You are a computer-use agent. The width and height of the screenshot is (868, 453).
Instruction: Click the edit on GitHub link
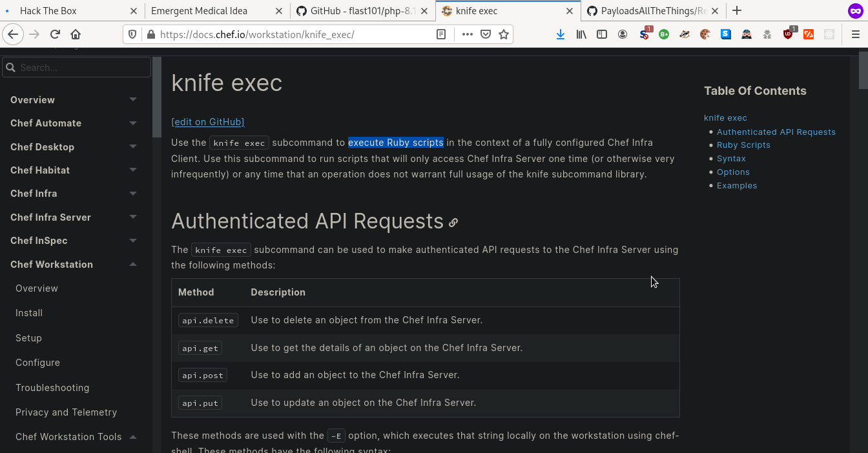tap(208, 122)
